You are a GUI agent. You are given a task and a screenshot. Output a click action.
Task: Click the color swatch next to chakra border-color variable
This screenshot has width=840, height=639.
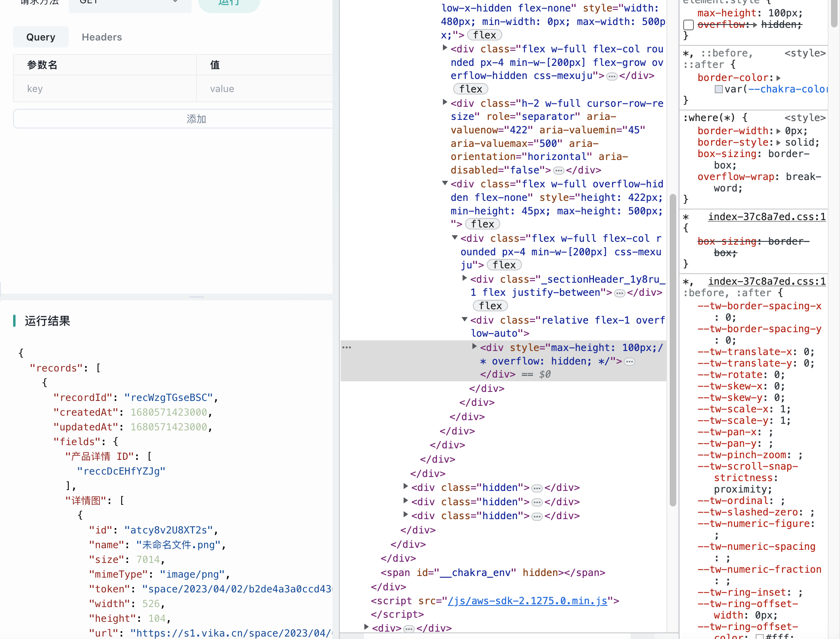719,89
